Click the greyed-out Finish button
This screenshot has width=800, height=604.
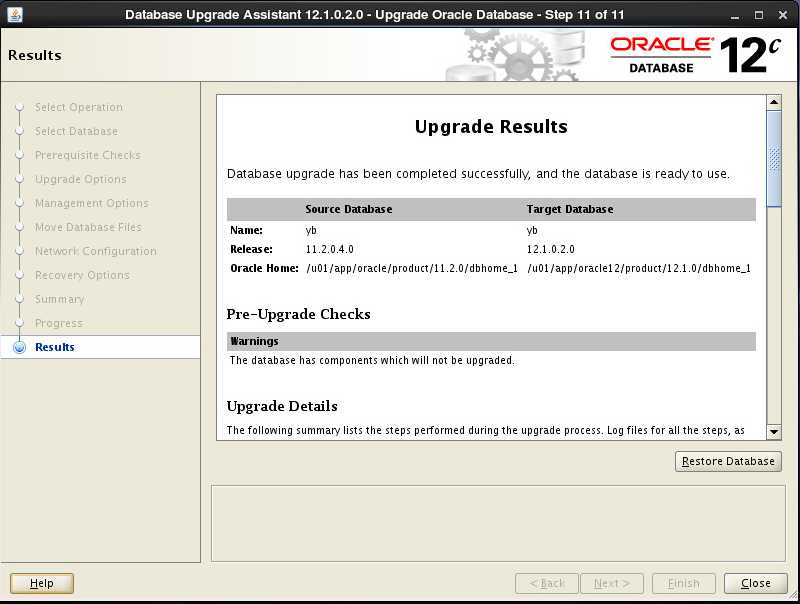[x=684, y=583]
